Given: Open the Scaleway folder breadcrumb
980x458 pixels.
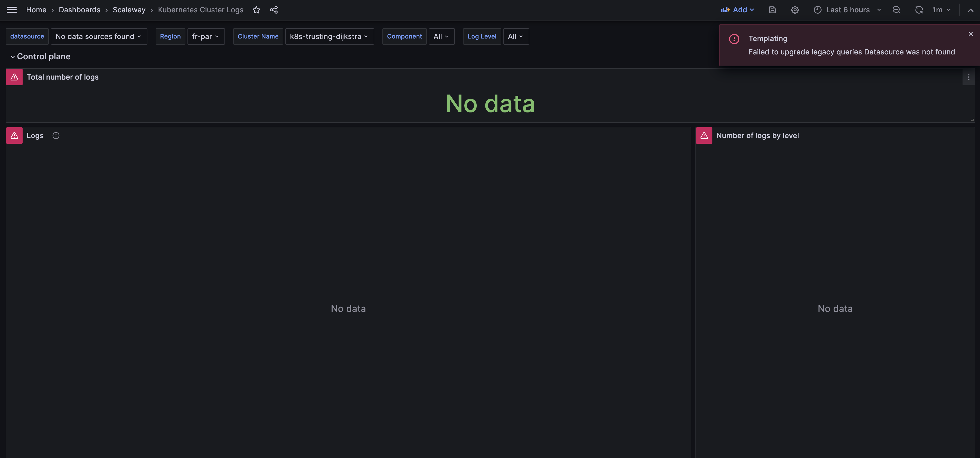Looking at the screenshot, I should 129,10.
